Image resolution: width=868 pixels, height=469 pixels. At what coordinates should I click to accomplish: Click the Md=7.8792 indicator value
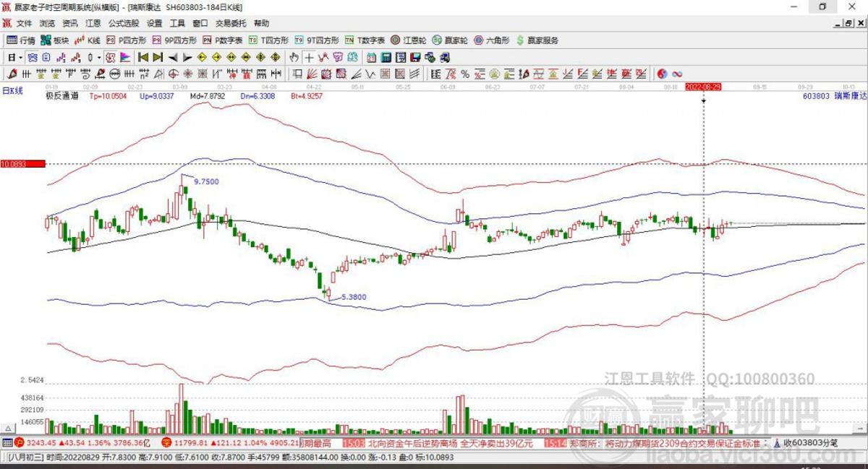208,95
